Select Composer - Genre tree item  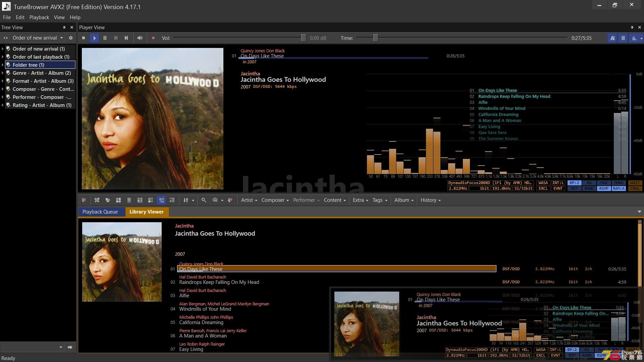coord(40,89)
